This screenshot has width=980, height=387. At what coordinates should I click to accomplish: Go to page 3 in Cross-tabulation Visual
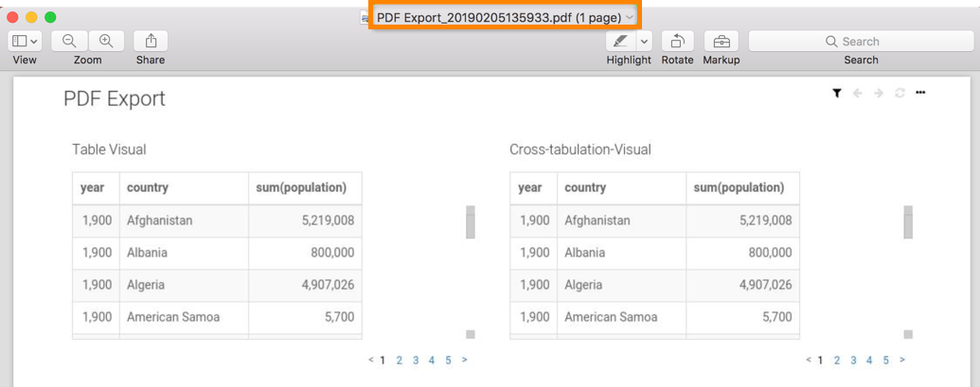853,361
